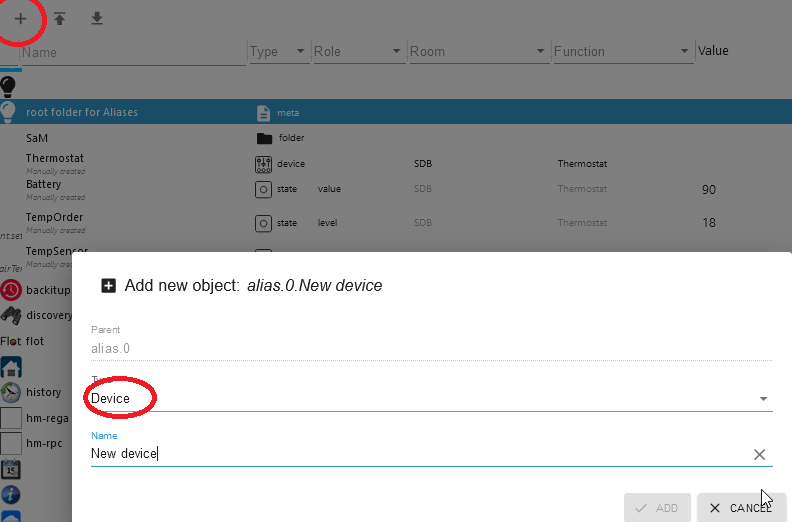Select the discovery binoculars icon
792x522 pixels.
tap(11, 315)
